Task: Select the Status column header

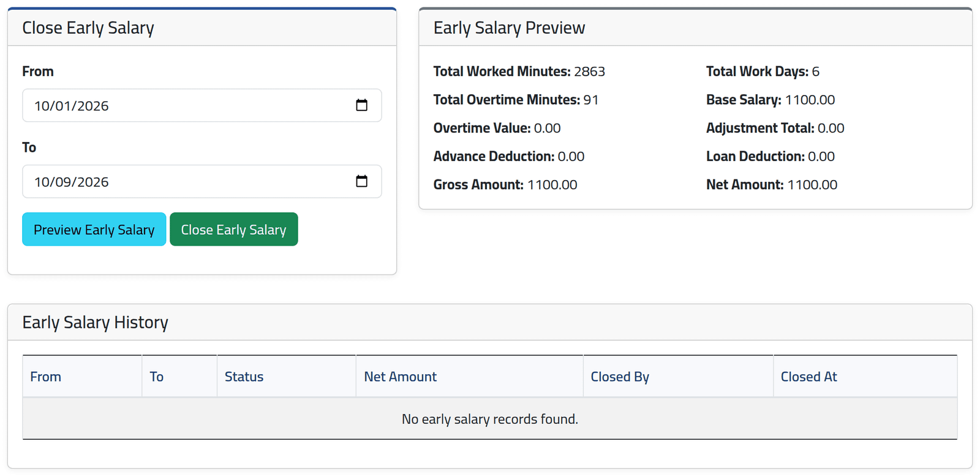Action: click(286, 377)
